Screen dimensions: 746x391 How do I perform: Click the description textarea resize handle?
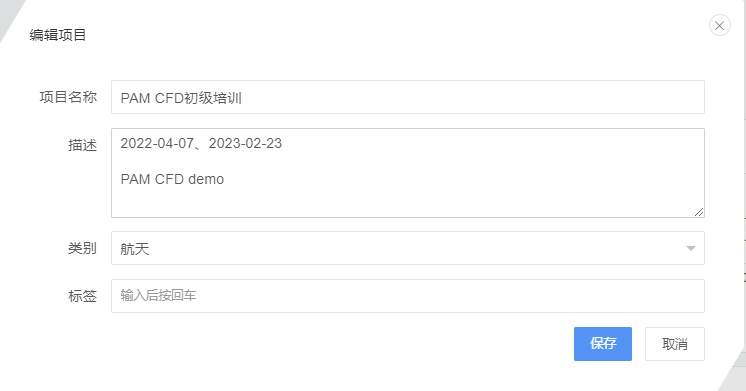[699, 212]
